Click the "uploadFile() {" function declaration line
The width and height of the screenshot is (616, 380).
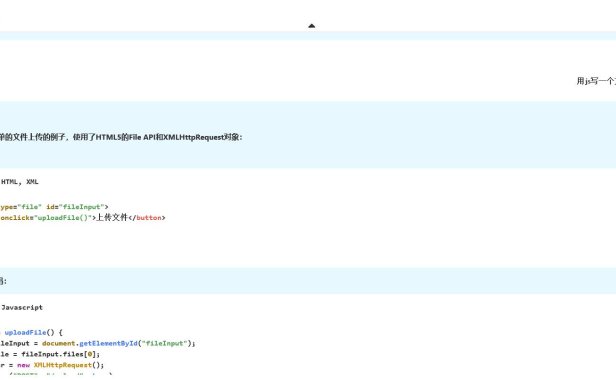point(31,332)
